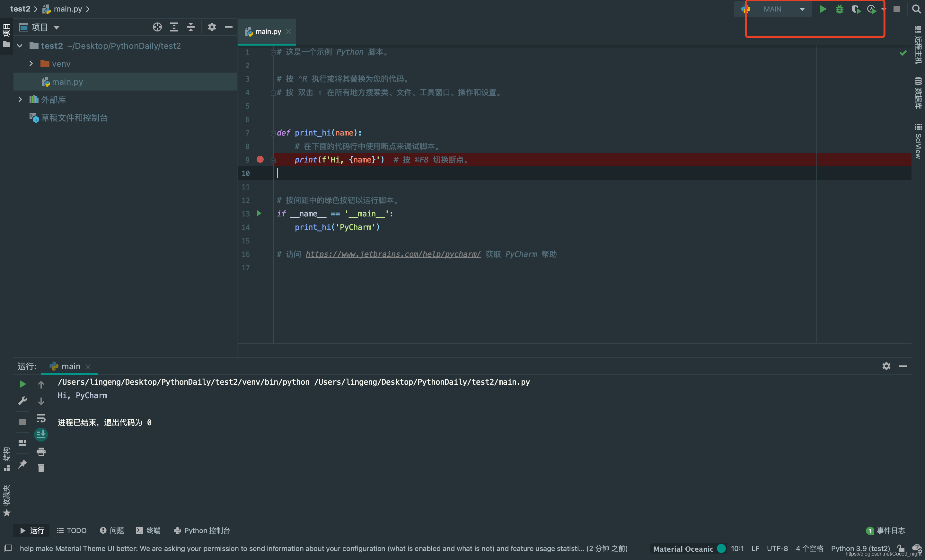Open Search Everywhere magnifier icon
The height and width of the screenshot is (560, 925).
pos(916,9)
